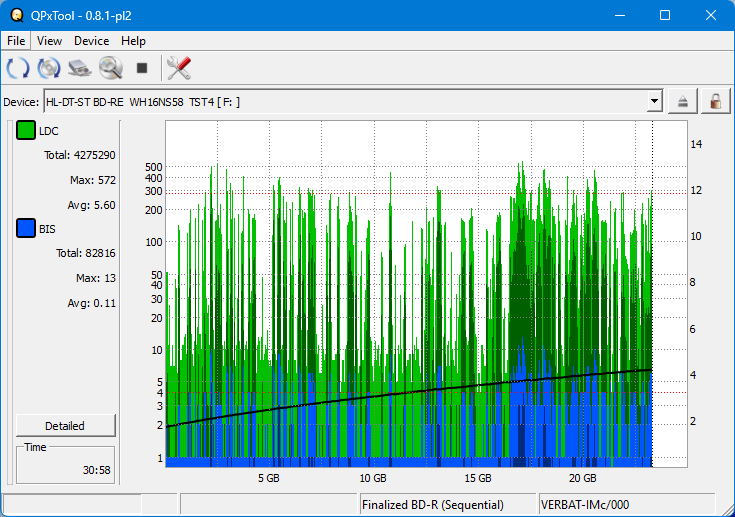Click BIS Avg: 0.11 value
735x517 pixels.
tap(91, 303)
